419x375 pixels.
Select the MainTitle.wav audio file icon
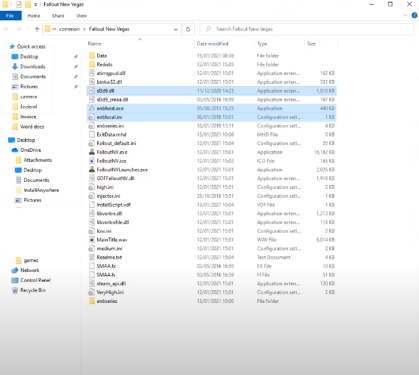(92, 239)
